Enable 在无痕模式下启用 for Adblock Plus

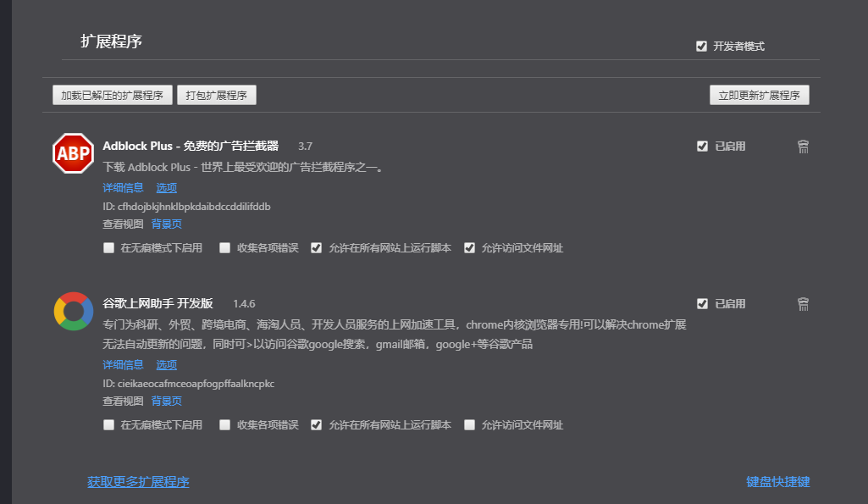click(108, 247)
